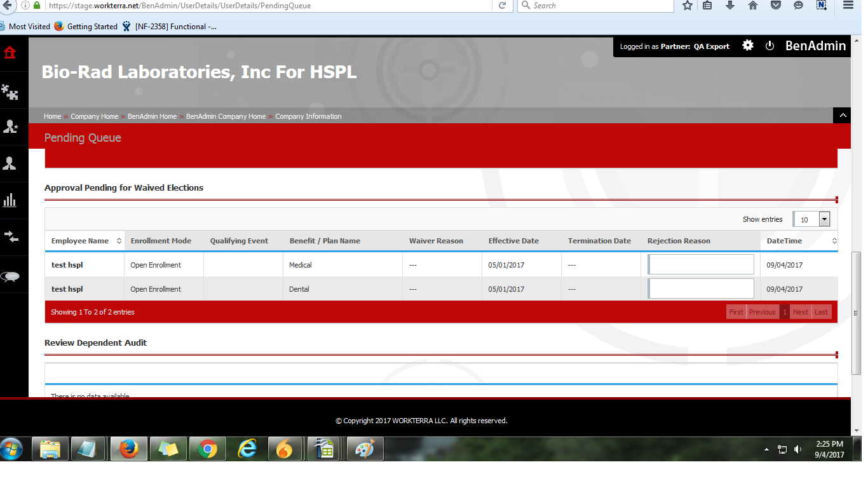Go to the BenAdmin Home breadcrumb

[152, 116]
